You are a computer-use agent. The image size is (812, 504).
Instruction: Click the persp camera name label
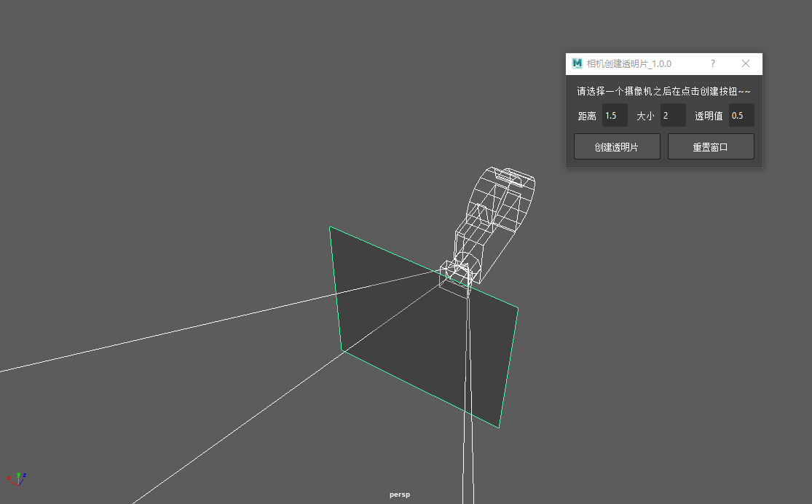400,495
